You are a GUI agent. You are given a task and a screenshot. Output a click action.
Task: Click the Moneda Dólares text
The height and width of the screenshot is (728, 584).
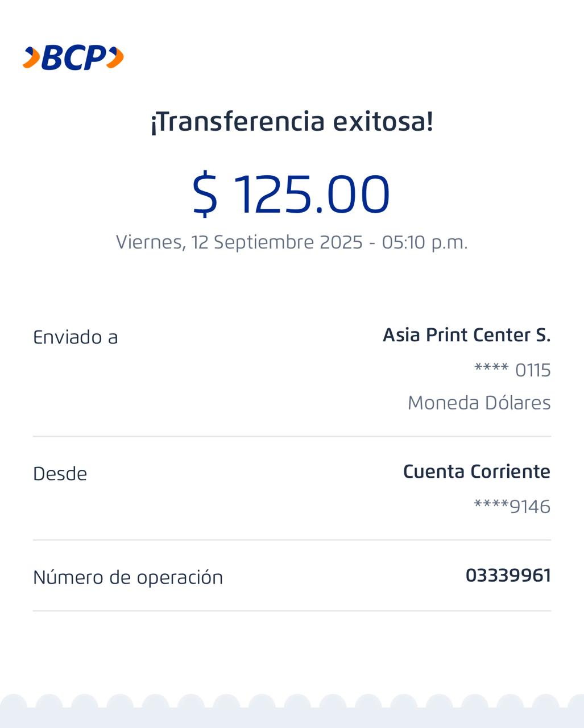479,403
